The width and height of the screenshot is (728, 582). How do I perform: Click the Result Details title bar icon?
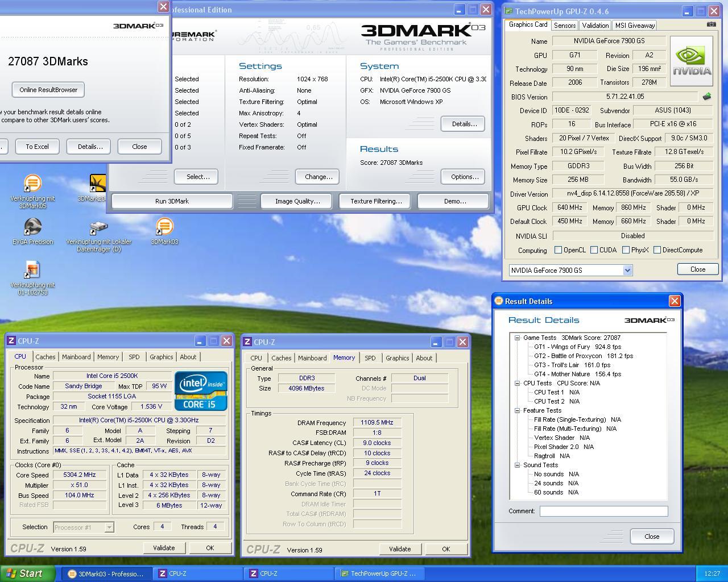tap(499, 301)
